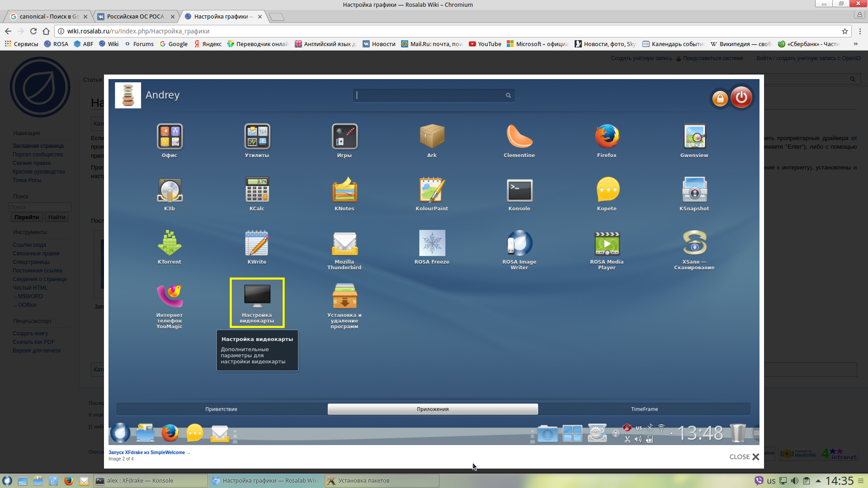Open the Chromium three-dot menu

pos(860,31)
